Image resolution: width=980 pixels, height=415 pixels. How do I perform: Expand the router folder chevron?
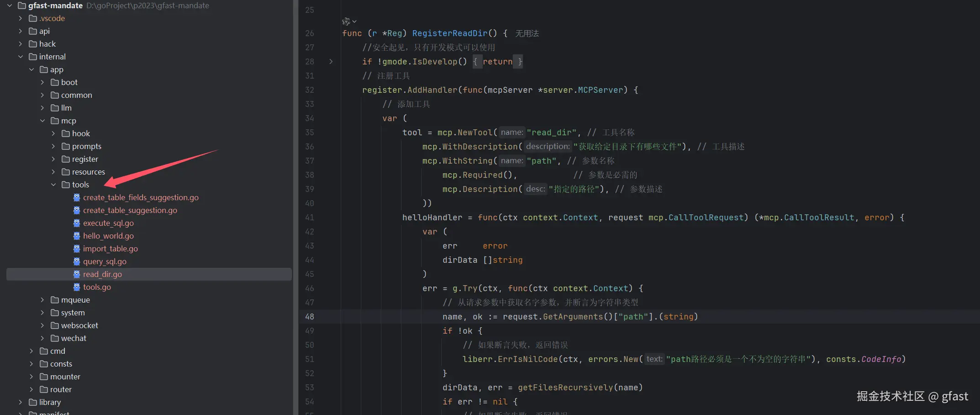[32, 389]
